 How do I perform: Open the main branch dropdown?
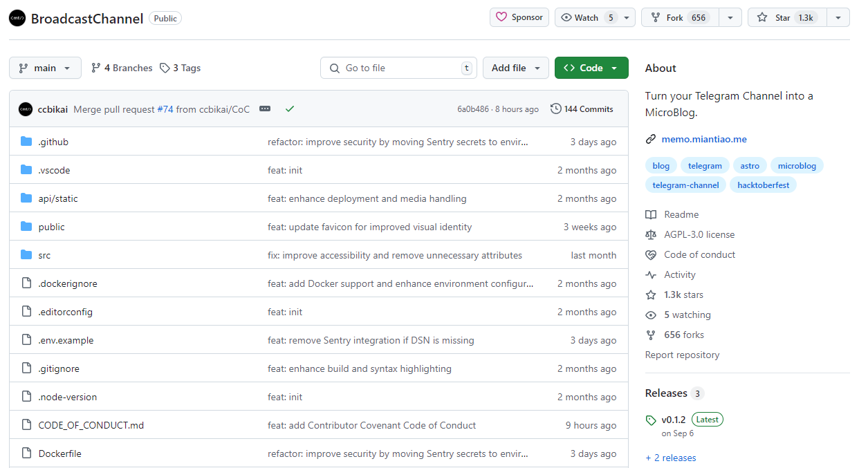pos(45,68)
